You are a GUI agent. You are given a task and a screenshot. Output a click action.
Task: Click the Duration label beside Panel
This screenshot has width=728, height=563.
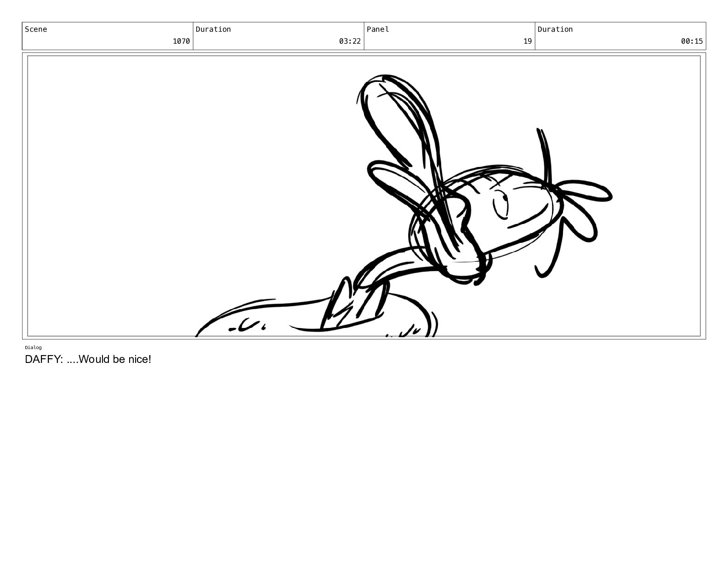click(x=555, y=29)
